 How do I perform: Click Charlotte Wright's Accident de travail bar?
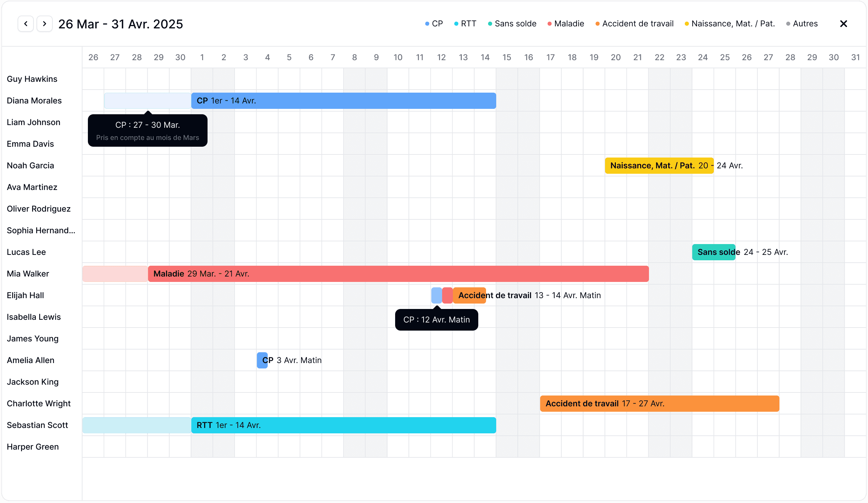(659, 404)
